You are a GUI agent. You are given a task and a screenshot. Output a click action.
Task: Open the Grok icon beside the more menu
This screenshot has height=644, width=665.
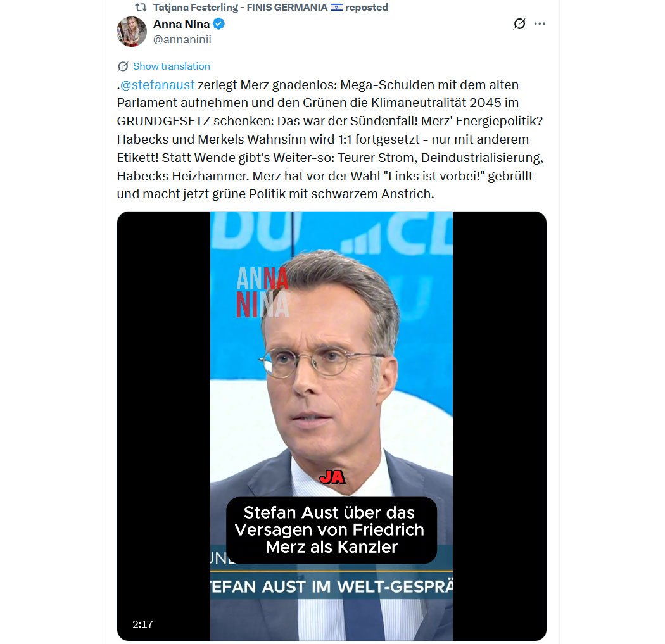pyautogui.click(x=519, y=23)
